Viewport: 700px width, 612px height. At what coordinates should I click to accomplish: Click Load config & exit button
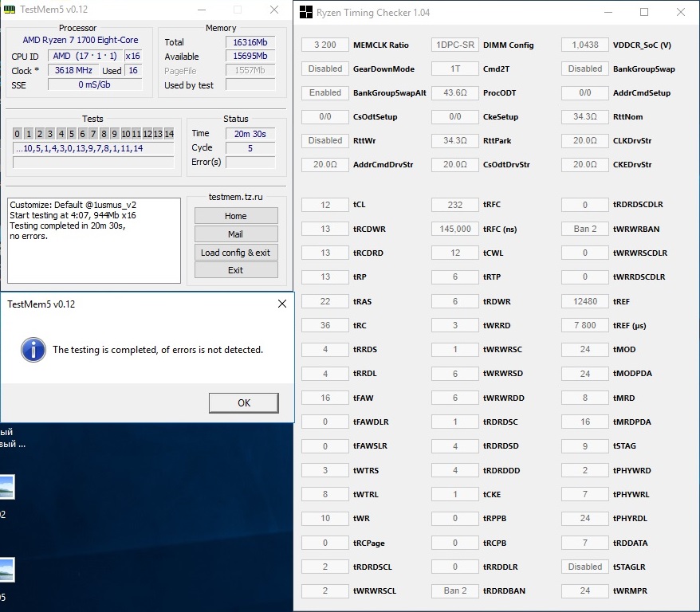pos(236,253)
